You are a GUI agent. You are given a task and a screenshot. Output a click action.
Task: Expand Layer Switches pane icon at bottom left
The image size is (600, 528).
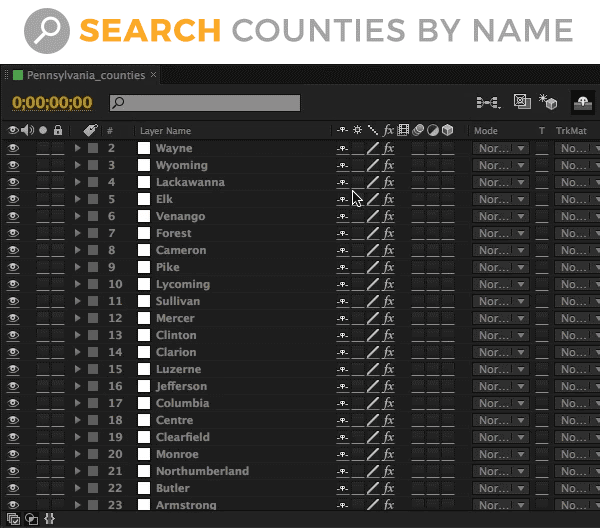[x=13, y=519]
